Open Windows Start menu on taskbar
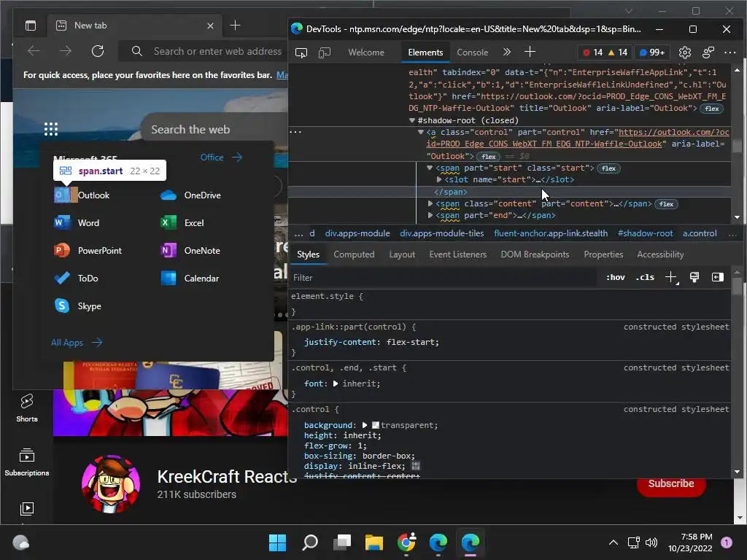The width and height of the screenshot is (747, 560). coord(277,542)
